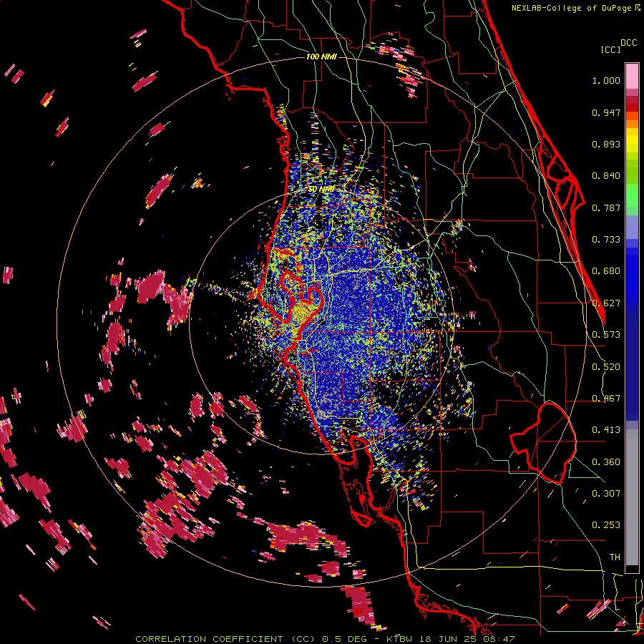Click the DCC legend heading
Viewport: 644px width, 644px height.
629,43
